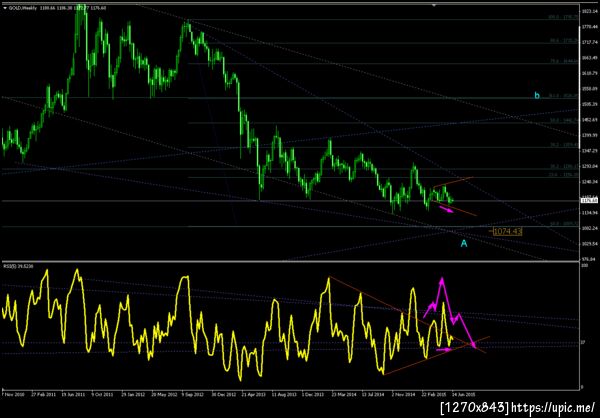Select the cyan 'b' wave label
Viewport: 600px width, 418px height.
click(x=537, y=96)
